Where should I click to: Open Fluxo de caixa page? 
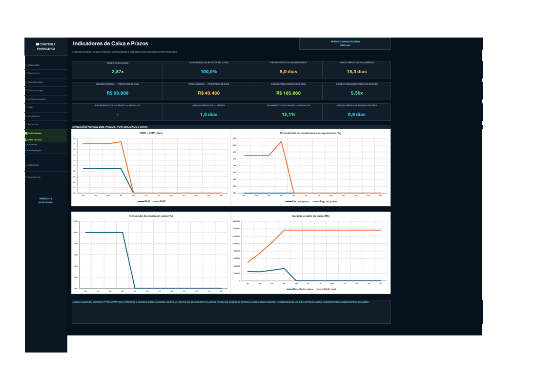click(x=46, y=82)
